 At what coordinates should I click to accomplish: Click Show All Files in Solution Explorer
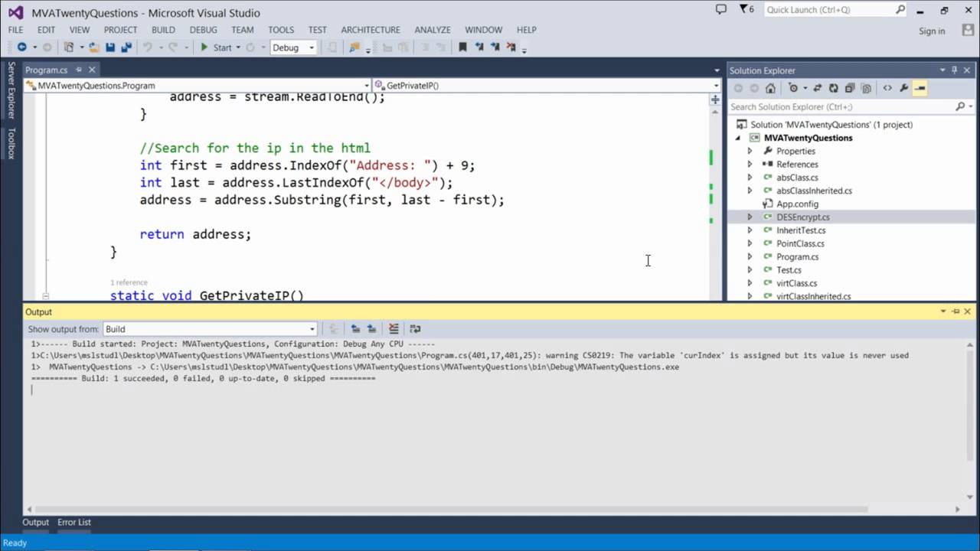pos(867,88)
